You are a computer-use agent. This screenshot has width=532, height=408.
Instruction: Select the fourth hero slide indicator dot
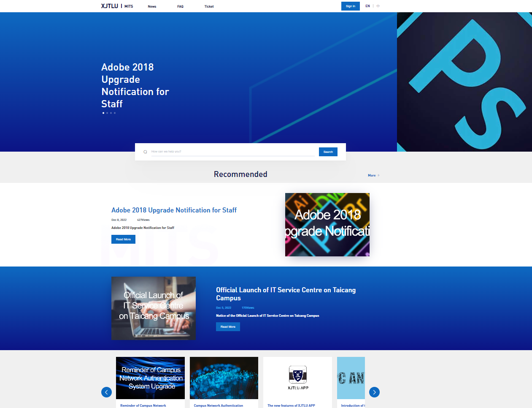click(115, 113)
